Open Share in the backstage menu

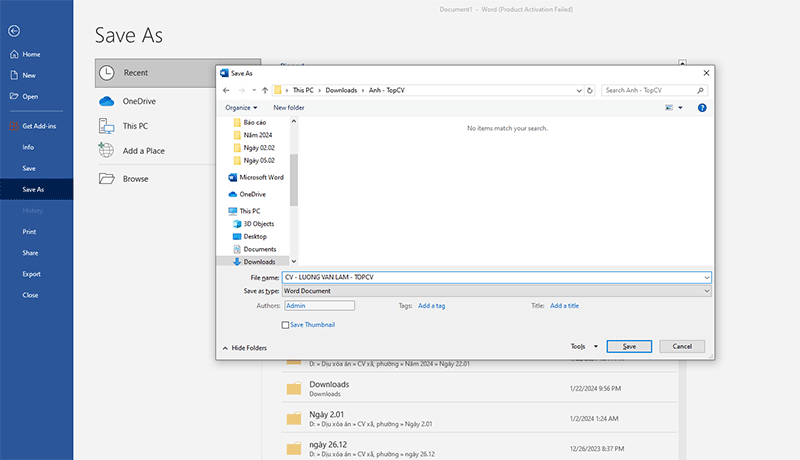[x=30, y=252]
